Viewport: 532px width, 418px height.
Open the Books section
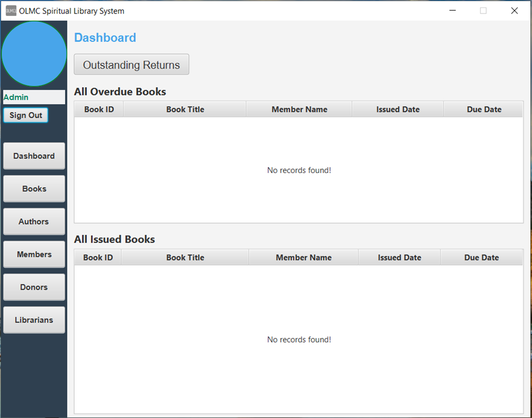click(34, 188)
